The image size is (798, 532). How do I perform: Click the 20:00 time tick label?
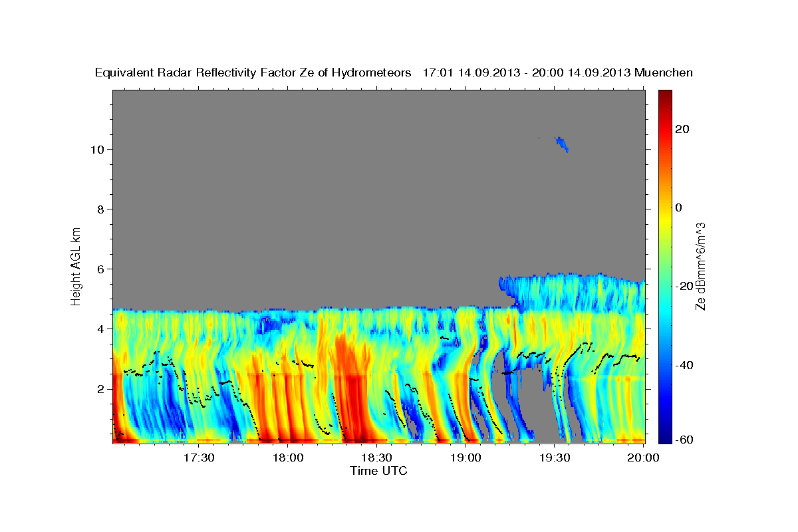(x=643, y=458)
